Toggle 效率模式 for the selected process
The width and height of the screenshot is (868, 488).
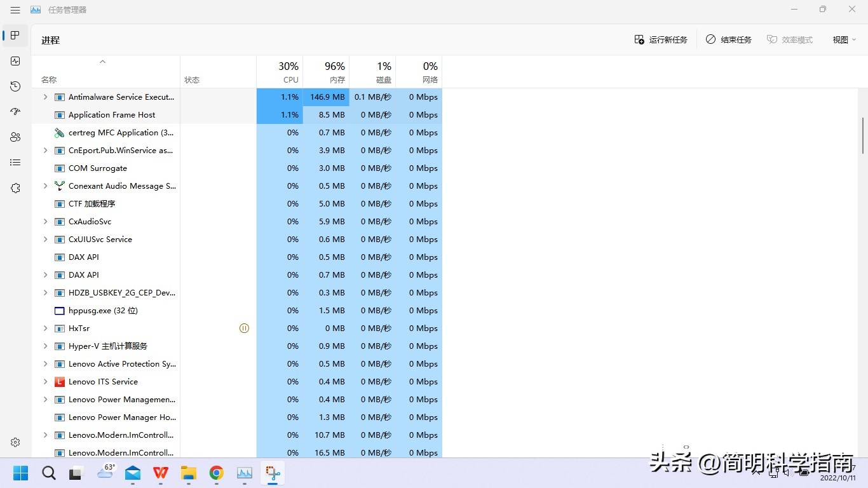click(x=789, y=39)
